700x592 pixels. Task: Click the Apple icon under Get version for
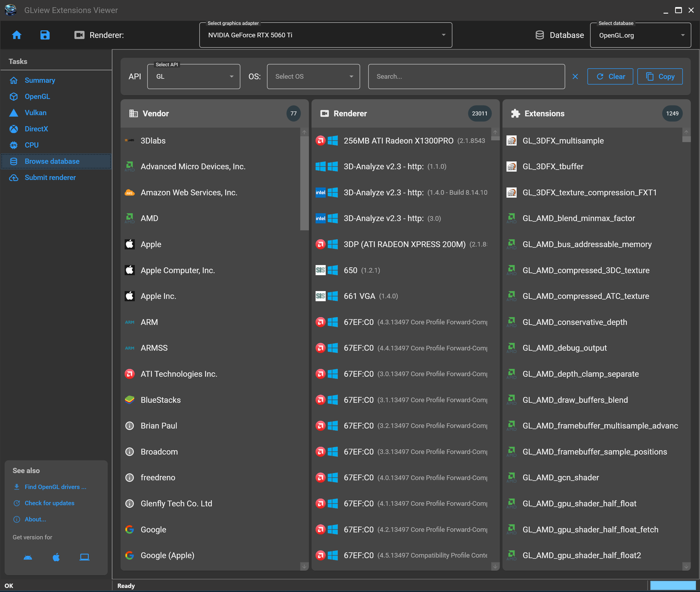56,557
